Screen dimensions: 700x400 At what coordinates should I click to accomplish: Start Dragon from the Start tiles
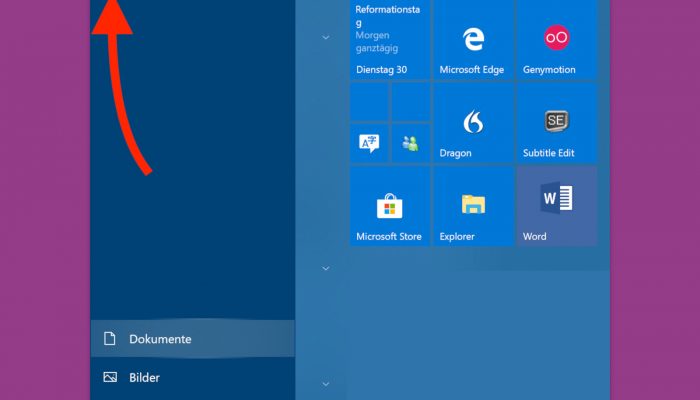pyautogui.click(x=473, y=123)
